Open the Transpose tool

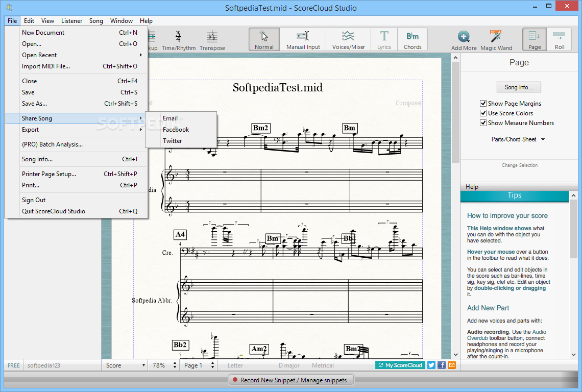tap(212, 40)
